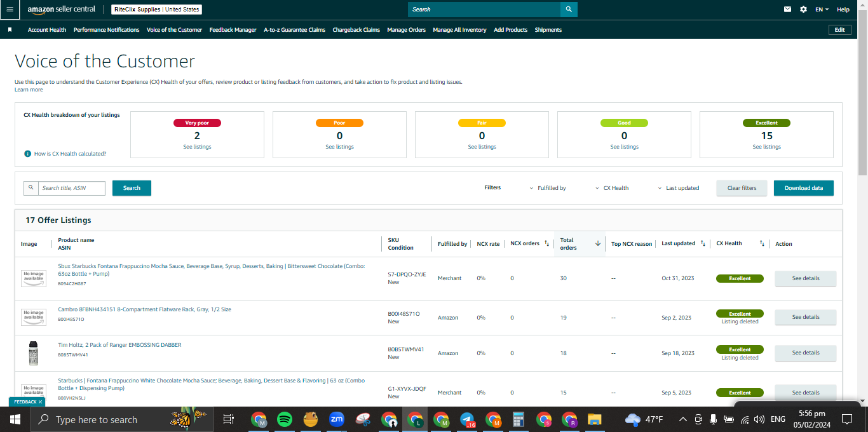See details for Cambro Flatware Rack listing
This screenshot has width=868, height=432.
805,317
